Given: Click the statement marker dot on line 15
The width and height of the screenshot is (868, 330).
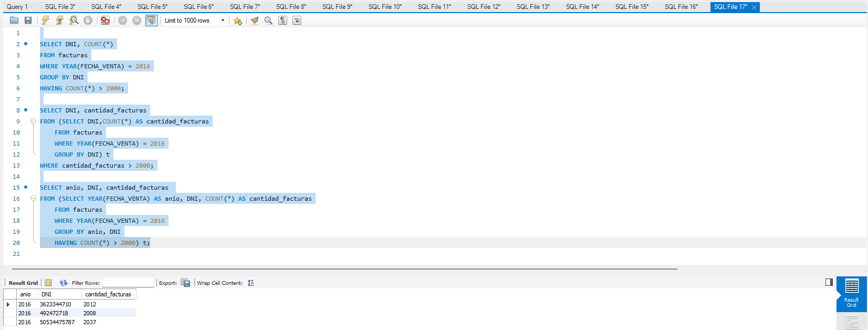Looking at the screenshot, I should [x=26, y=187].
